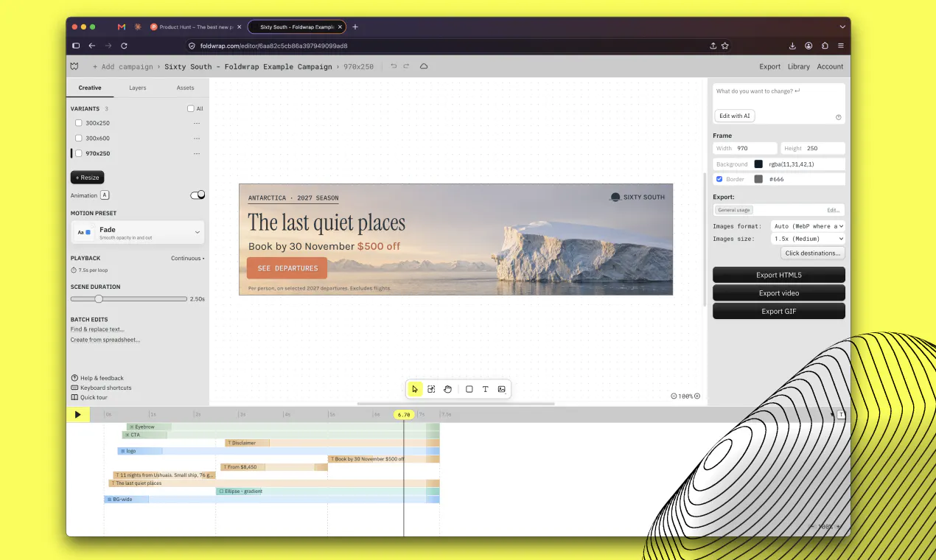Open options menu for 970x250 variant

[x=197, y=153]
